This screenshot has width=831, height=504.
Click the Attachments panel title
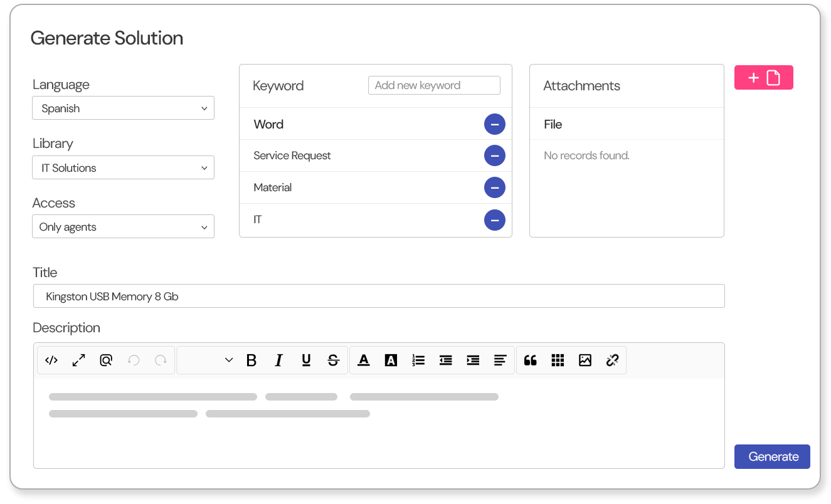(581, 86)
